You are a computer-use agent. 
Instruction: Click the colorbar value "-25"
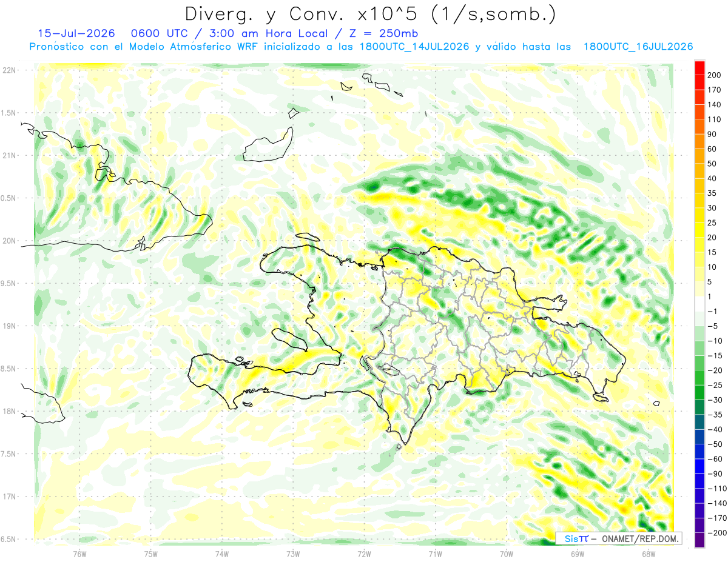pos(715,385)
